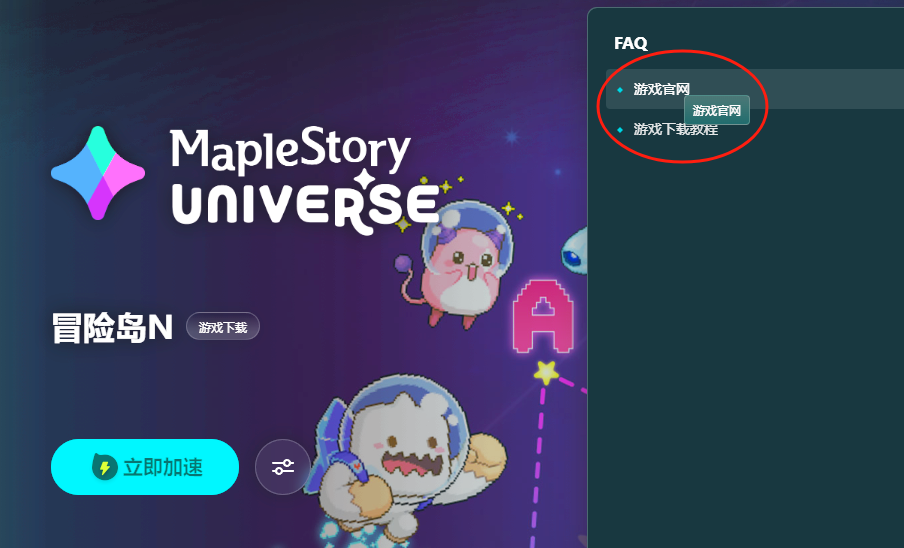
Task: Click the diamond bullet beside 游戏官网
Action: 620,89
